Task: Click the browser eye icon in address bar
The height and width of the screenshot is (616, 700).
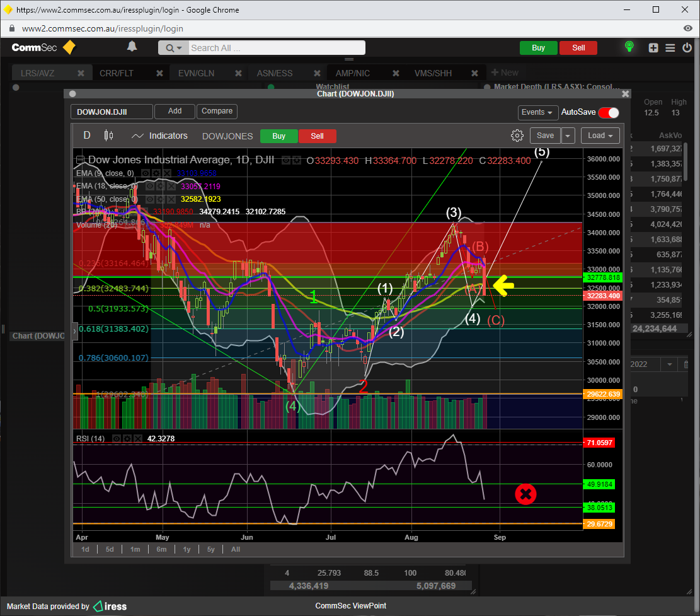Action: pyautogui.click(x=687, y=28)
